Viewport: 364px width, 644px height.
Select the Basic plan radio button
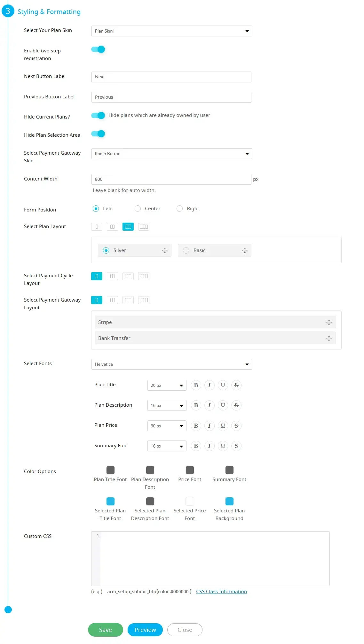click(186, 250)
